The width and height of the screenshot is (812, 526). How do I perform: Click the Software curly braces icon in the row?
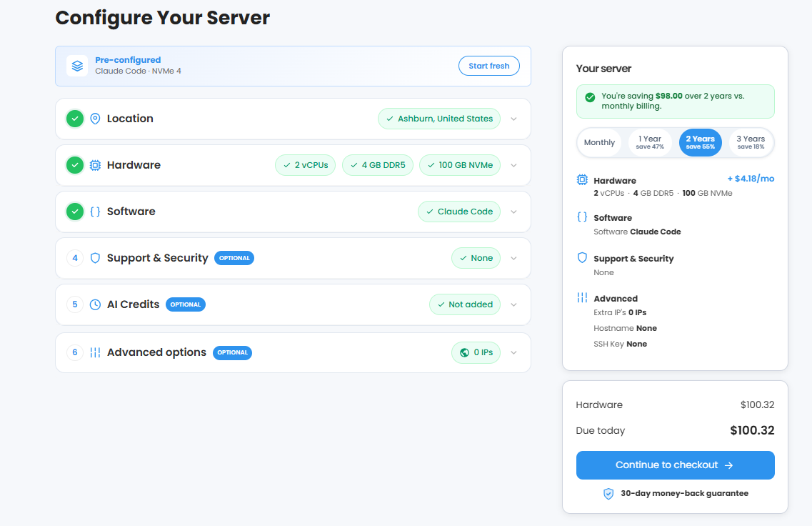tap(95, 212)
